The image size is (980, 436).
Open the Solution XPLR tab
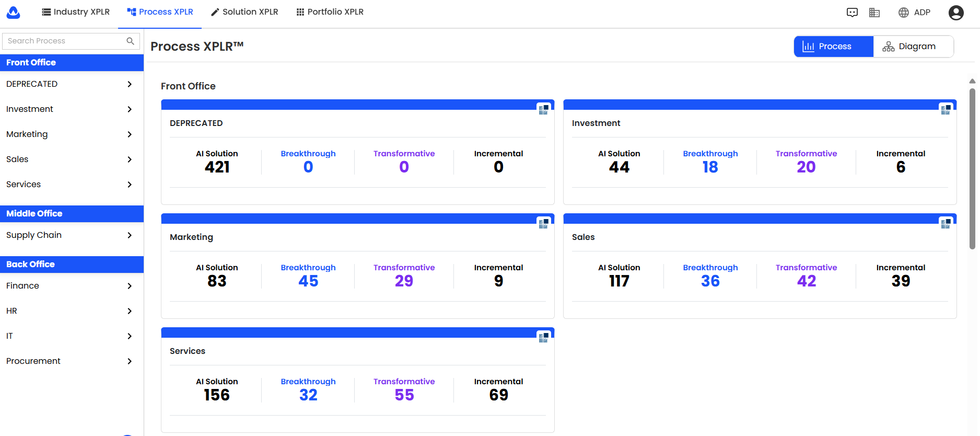point(244,12)
